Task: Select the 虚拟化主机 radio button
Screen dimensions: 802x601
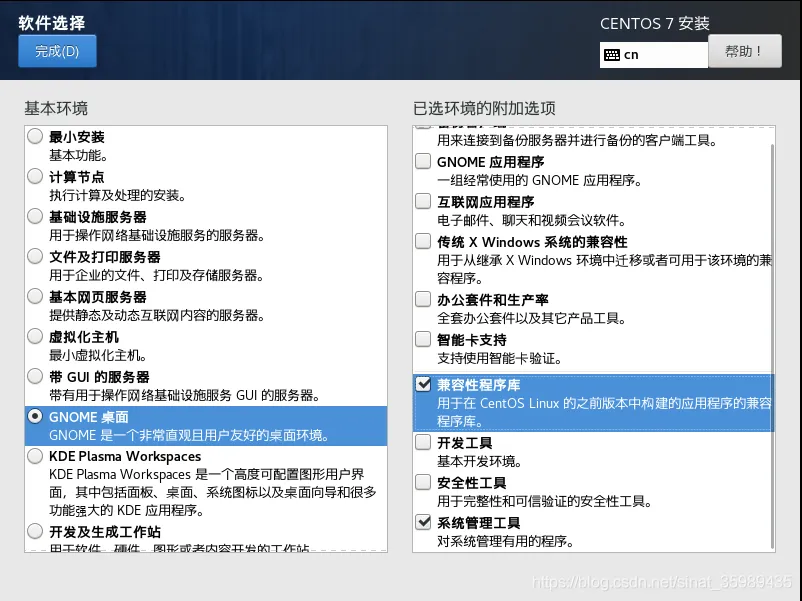Action: pyautogui.click(x=36, y=337)
